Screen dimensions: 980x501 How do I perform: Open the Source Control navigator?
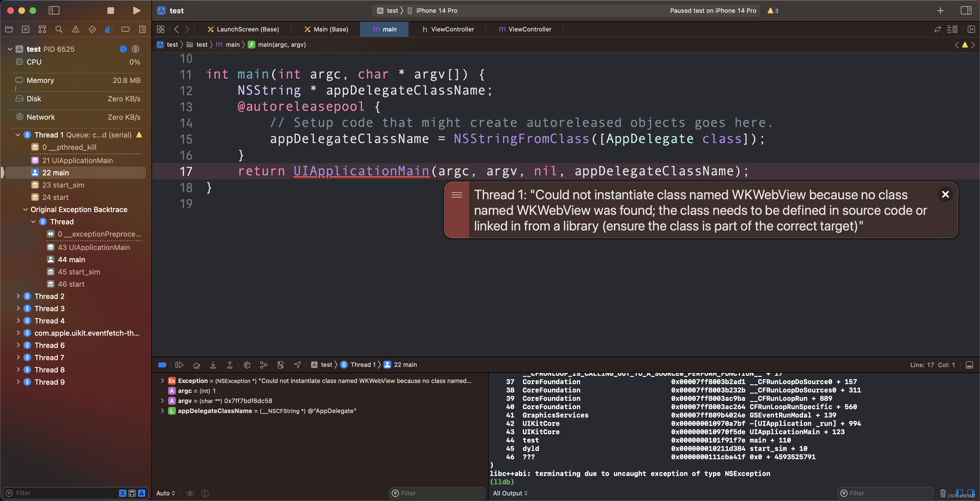[x=26, y=29]
